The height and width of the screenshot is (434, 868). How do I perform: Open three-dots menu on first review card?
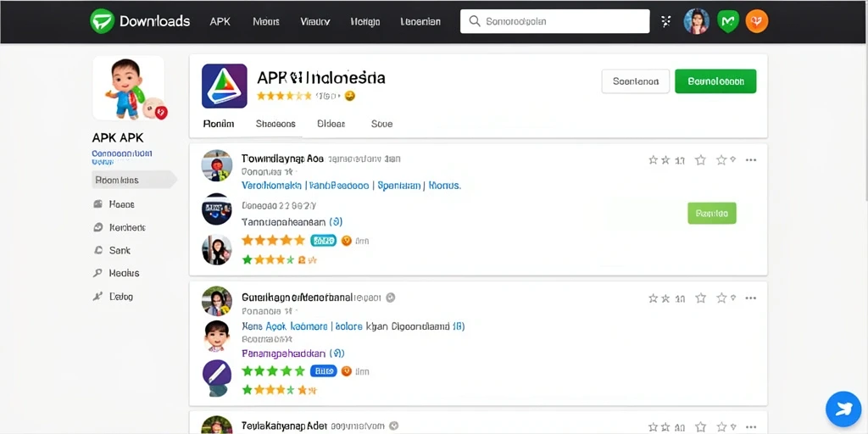click(751, 160)
